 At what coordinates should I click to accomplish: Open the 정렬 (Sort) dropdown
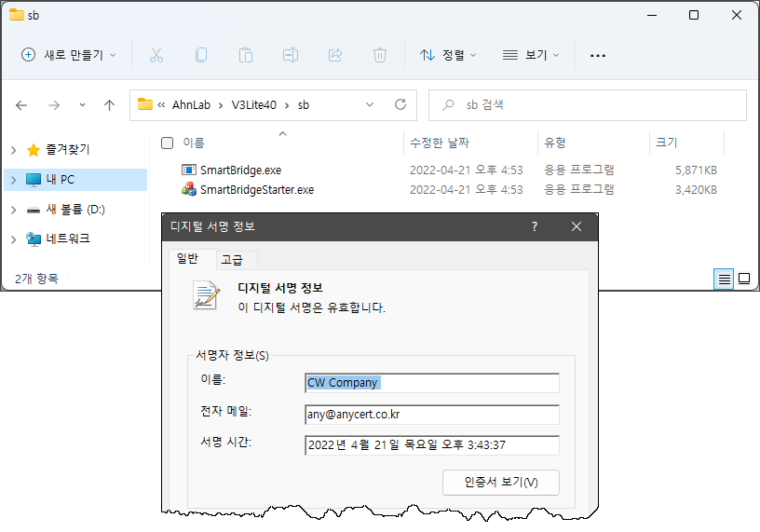click(448, 55)
